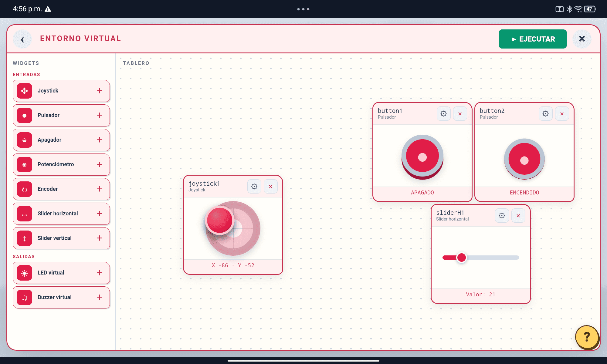
Task: Click the sliderH1 slider handle
Action: [462, 258]
